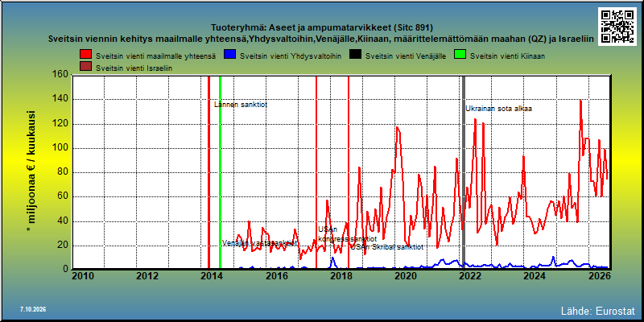This screenshot has height=322, width=644.
Task: Click the y-axis value 140
Action: [x=60, y=99]
